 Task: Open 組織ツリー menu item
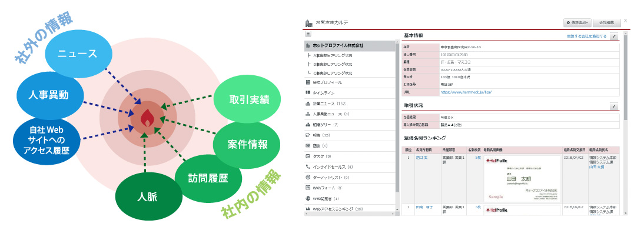coord(350,125)
